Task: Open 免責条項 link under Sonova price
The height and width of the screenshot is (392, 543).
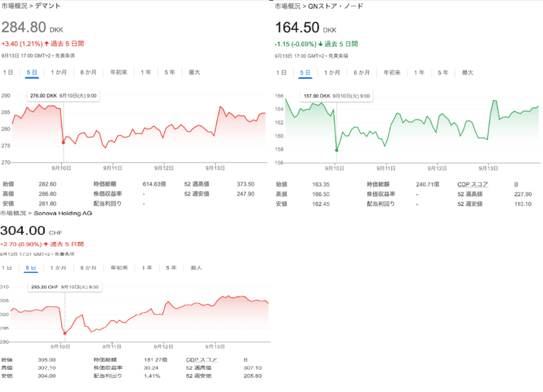Action: coord(64,254)
